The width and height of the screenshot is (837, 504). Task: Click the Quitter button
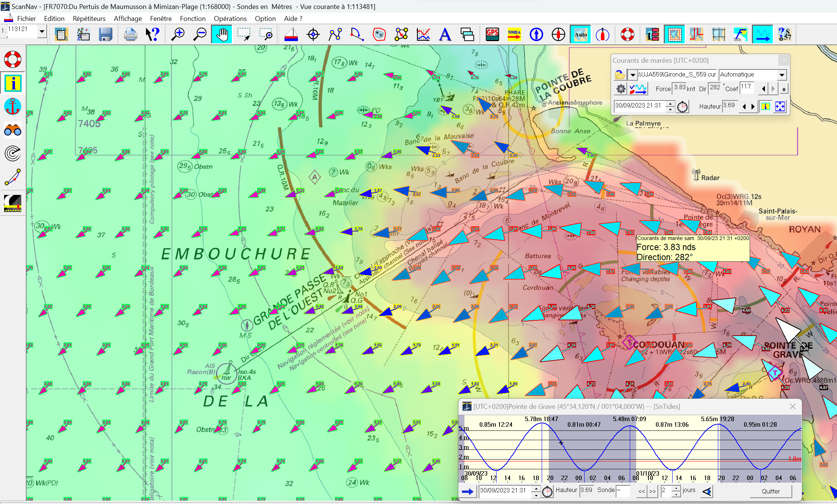click(x=771, y=491)
